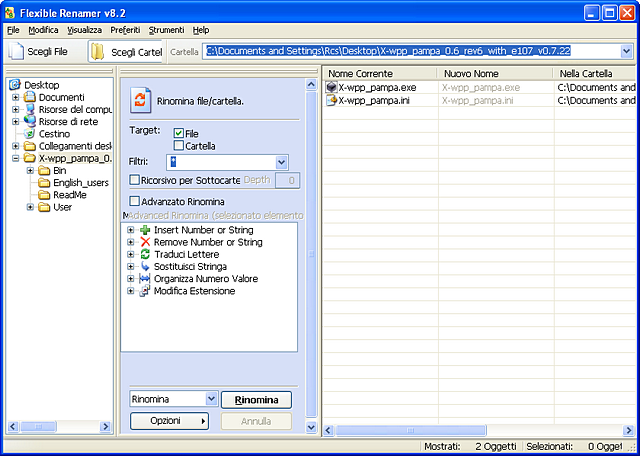Expand Sostituisci Stringa node
Viewport: 640px width, 456px height.
(131, 267)
